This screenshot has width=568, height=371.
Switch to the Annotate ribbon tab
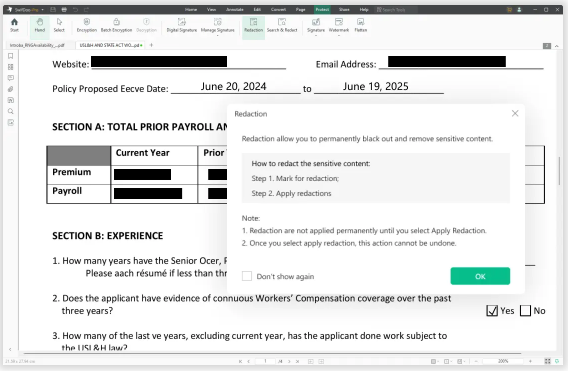[x=235, y=9]
